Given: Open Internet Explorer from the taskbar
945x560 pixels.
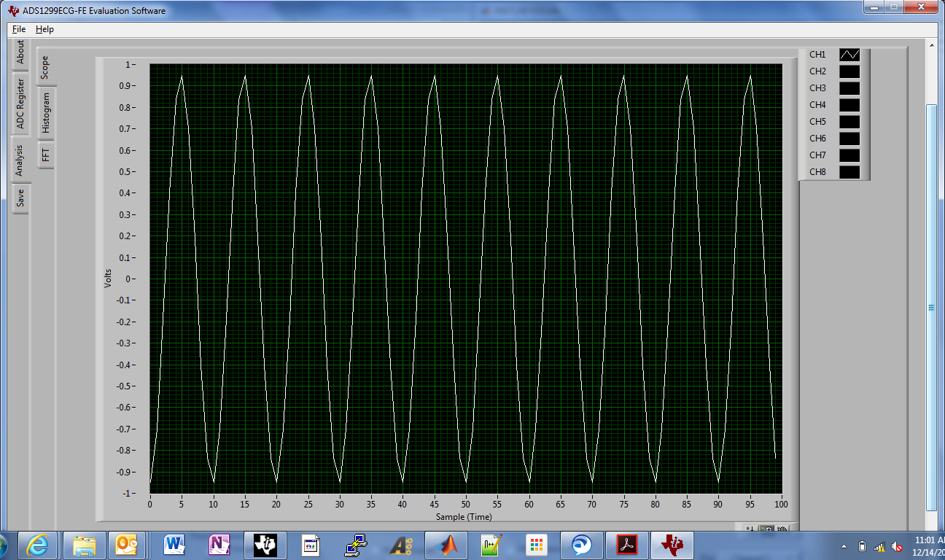Looking at the screenshot, I should [36, 545].
